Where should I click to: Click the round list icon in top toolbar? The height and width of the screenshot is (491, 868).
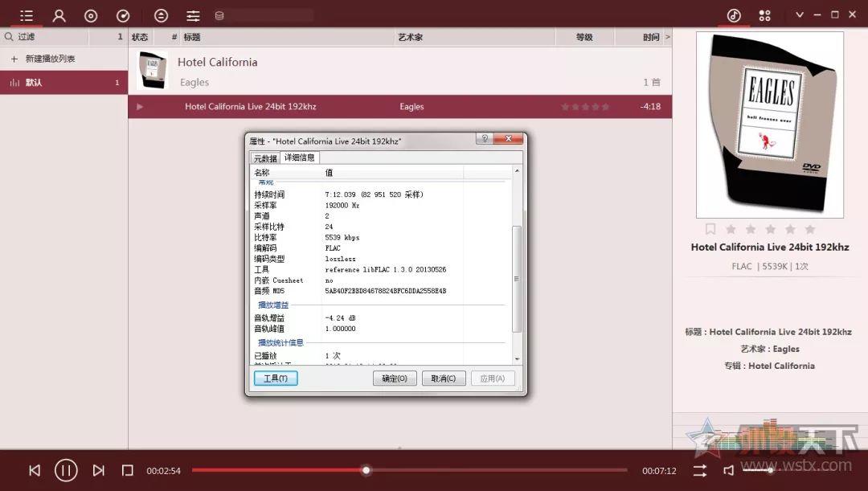(x=161, y=15)
